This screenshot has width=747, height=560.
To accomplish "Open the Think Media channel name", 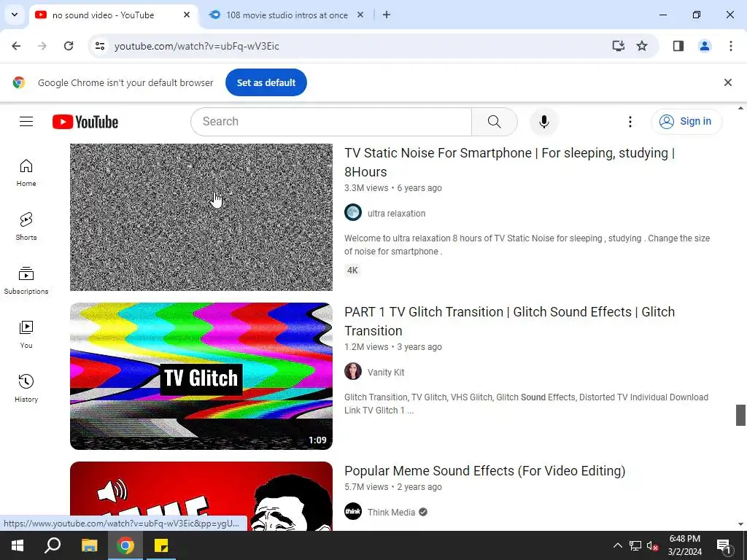I will pos(391,513).
